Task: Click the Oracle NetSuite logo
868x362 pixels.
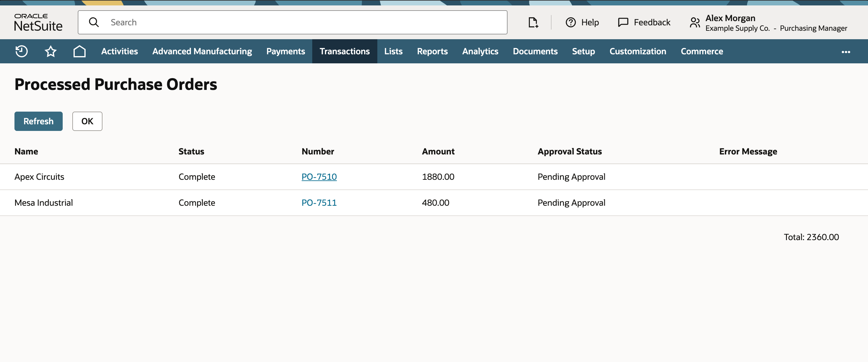Action: 38,22
